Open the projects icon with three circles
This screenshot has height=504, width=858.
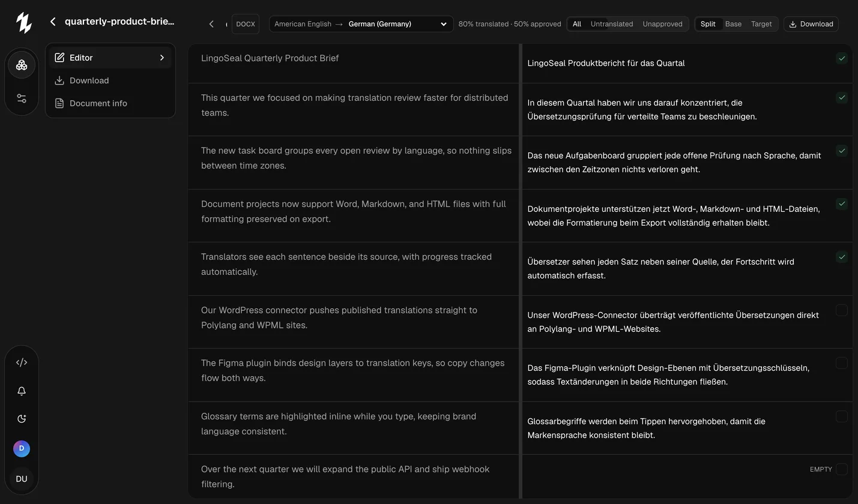tap(22, 65)
